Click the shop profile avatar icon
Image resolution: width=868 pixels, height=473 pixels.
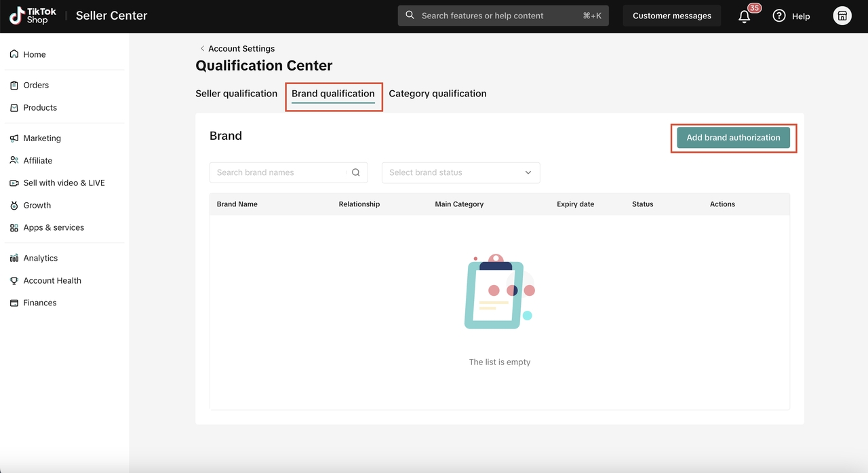[842, 16]
